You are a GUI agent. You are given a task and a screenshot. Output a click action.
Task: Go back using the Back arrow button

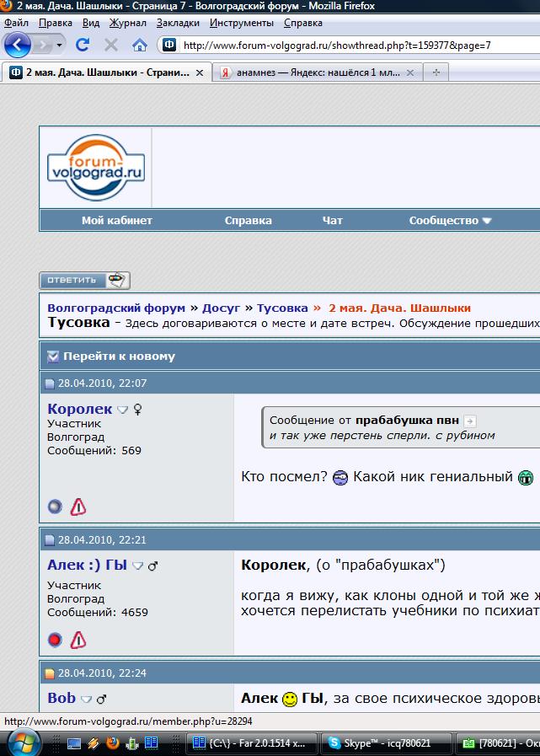click(18, 45)
